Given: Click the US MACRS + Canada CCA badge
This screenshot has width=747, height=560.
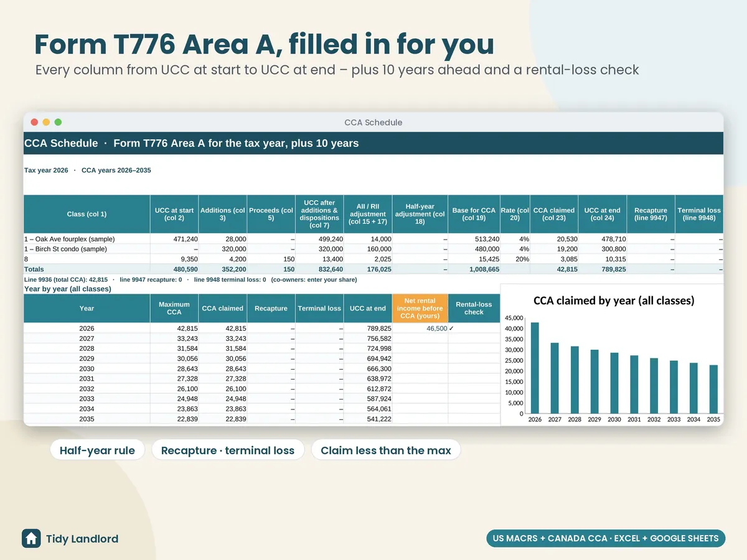Looking at the screenshot, I should (606, 538).
